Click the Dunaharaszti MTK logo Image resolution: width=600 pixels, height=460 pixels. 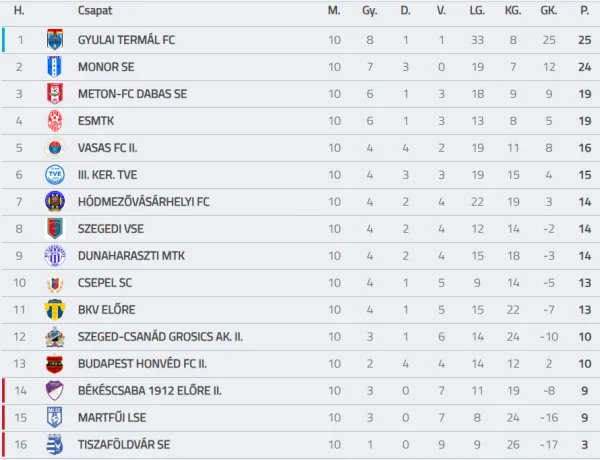coord(54,256)
